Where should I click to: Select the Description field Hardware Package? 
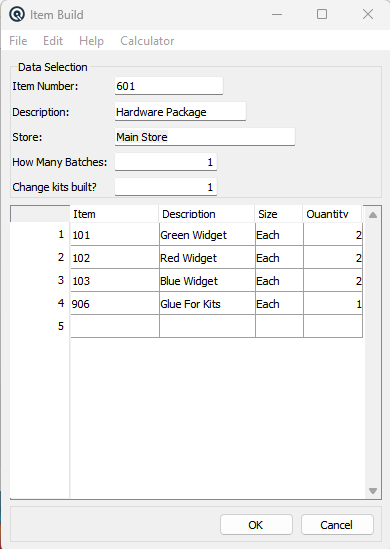coord(180,112)
